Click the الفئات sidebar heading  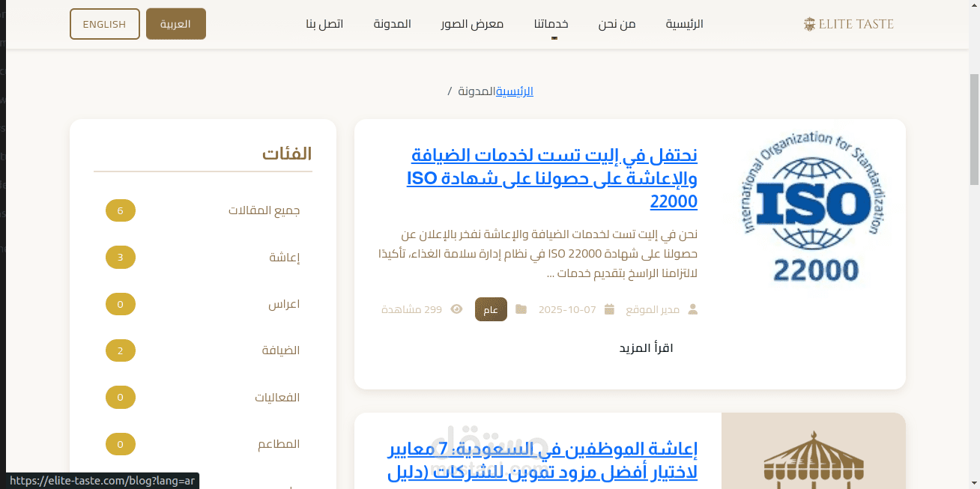coord(287,154)
